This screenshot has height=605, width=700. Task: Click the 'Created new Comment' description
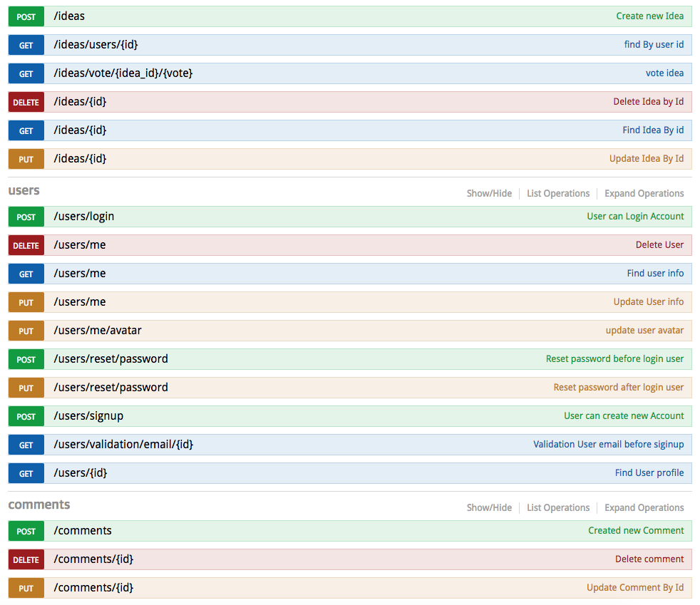pos(636,531)
